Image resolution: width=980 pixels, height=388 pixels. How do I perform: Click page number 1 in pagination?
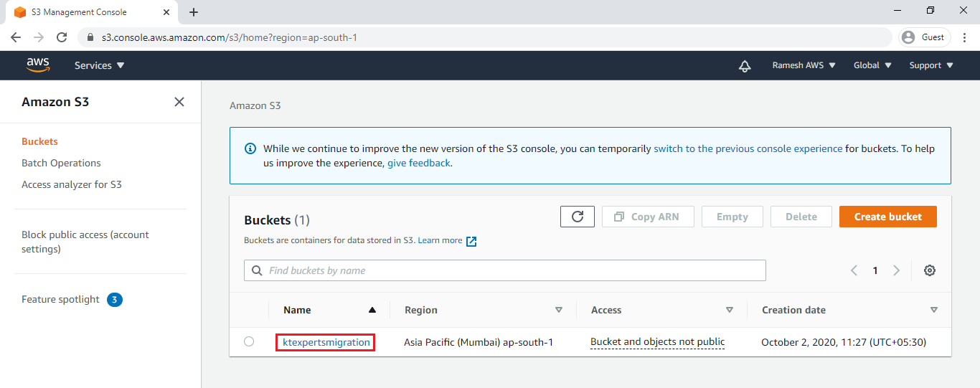(875, 270)
